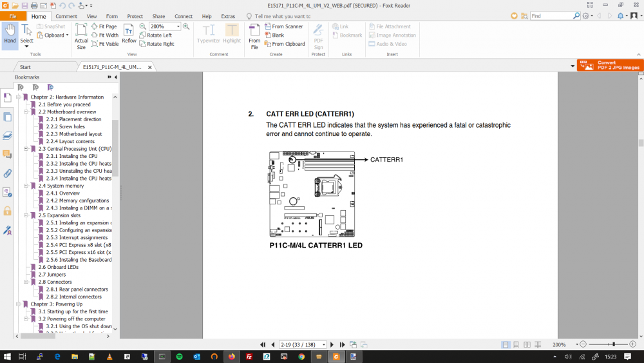Open the Comment ribbon tab
The height and width of the screenshot is (363, 644).
(x=66, y=17)
